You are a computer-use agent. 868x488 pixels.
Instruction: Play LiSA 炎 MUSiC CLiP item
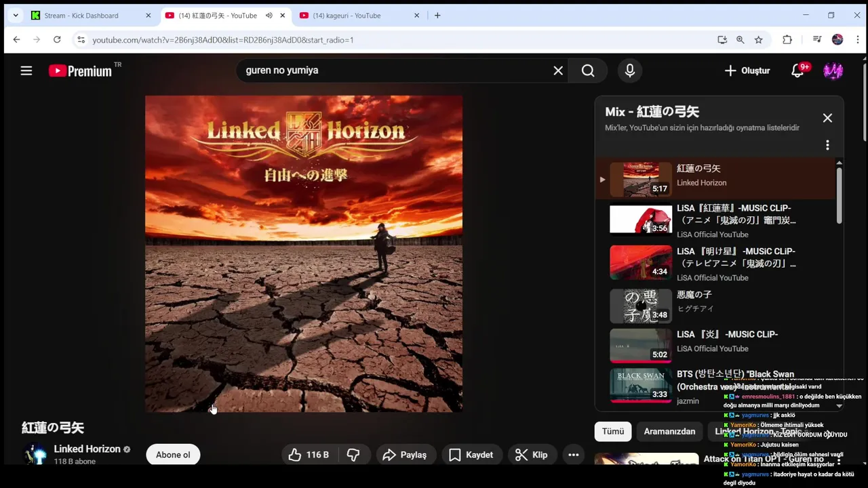715,346
